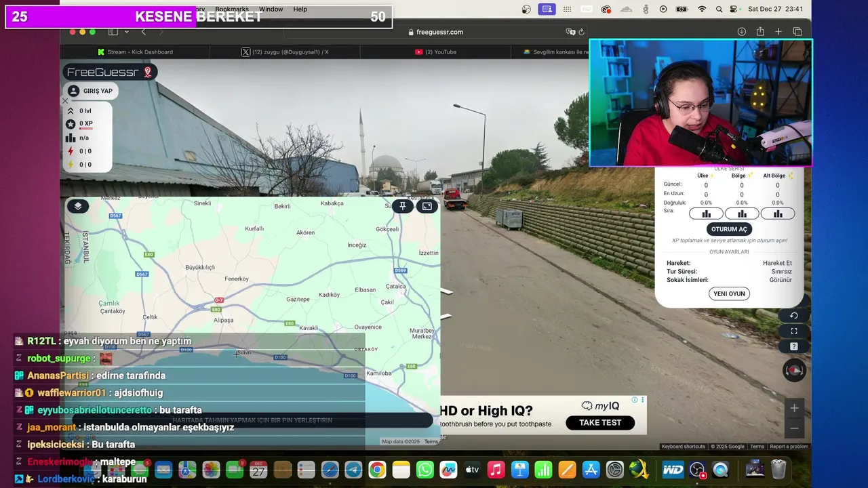Open WhatsApp from the dock
The width and height of the screenshot is (868, 488).
coord(425,470)
